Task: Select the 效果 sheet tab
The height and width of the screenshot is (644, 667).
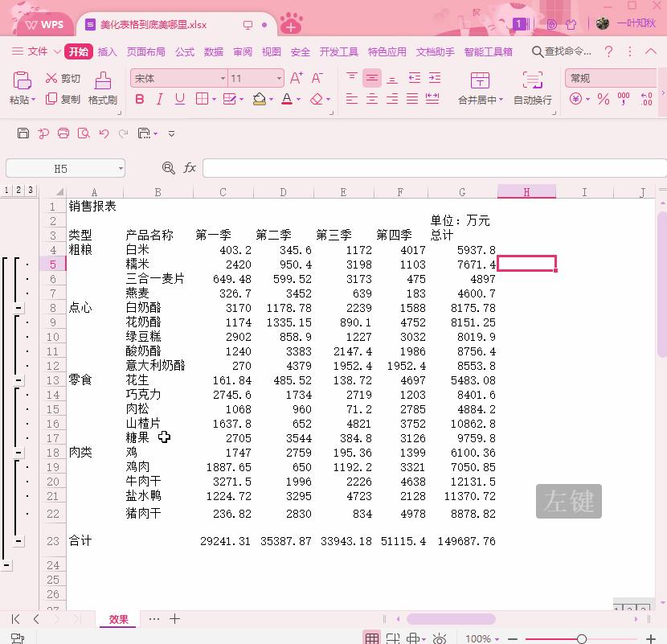Action: (x=117, y=619)
